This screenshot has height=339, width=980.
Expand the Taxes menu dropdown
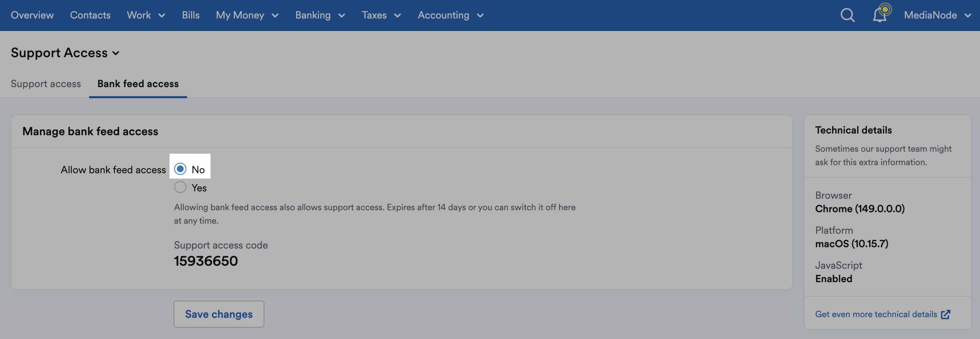pos(381,15)
